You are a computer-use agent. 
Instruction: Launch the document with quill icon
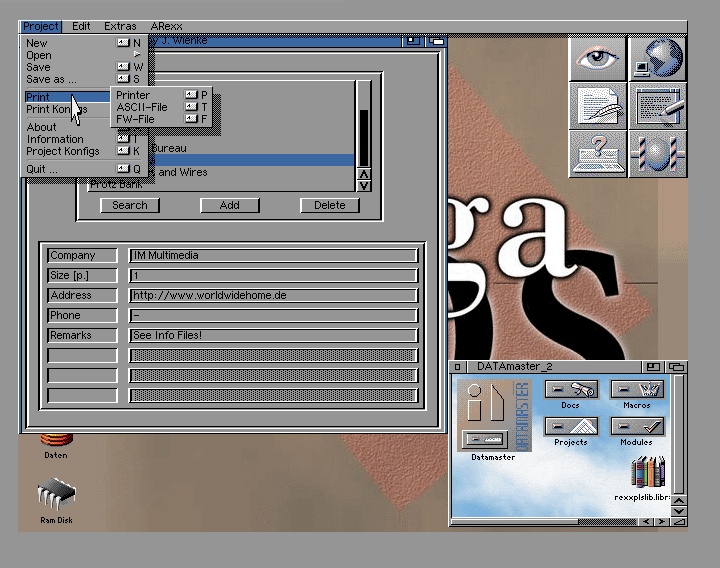pos(598,105)
